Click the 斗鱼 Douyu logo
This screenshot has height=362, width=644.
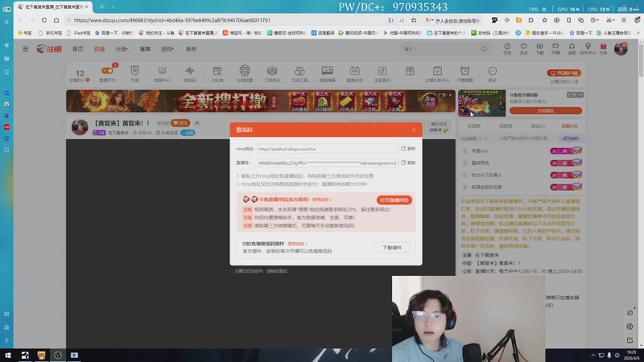(49, 49)
